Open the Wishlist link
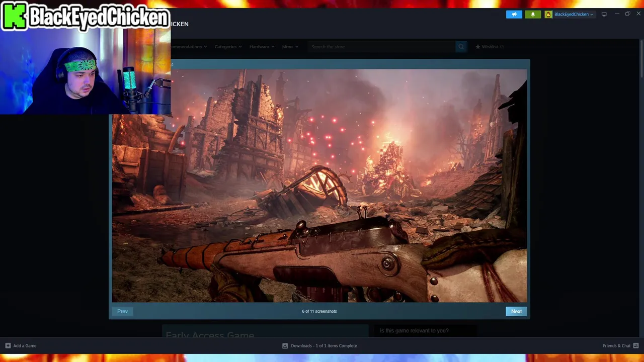The height and width of the screenshot is (362, 644). pyautogui.click(x=490, y=47)
